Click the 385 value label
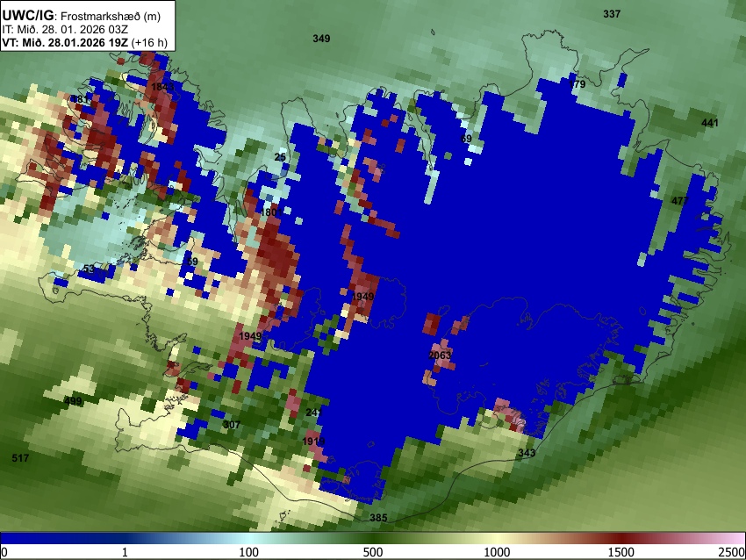 point(379,518)
